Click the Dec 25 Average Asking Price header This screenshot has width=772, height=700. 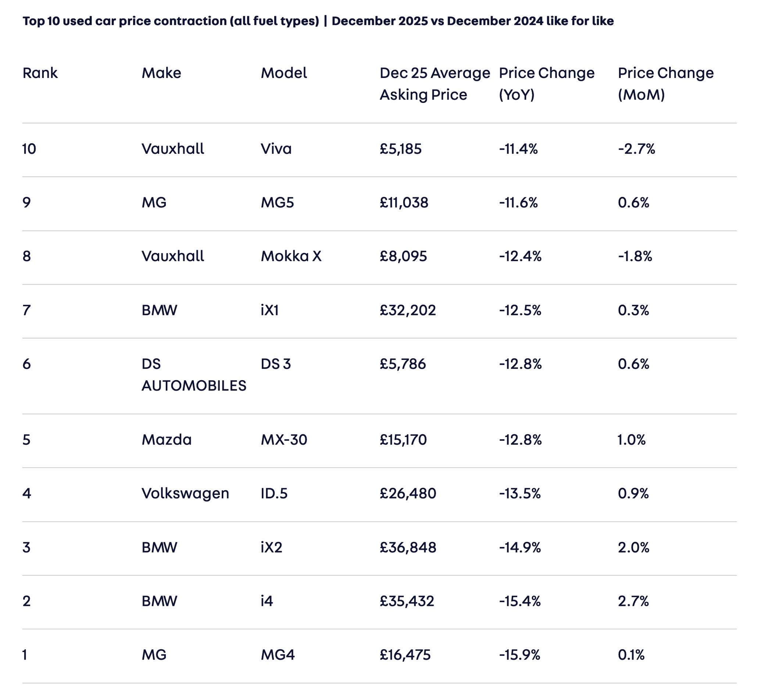pyautogui.click(x=435, y=83)
